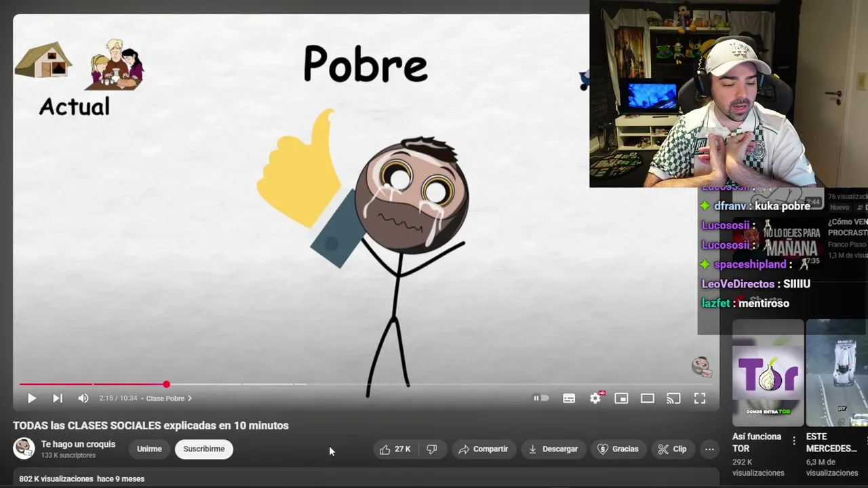868x488 pixels.
Task: Click the red progress scrubber handle
Action: click(x=166, y=384)
